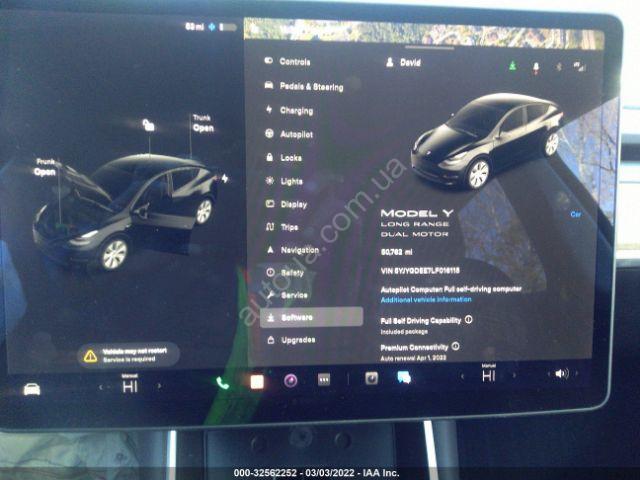Tap the Trunk Open label
This screenshot has height=480, width=640.
click(203, 124)
